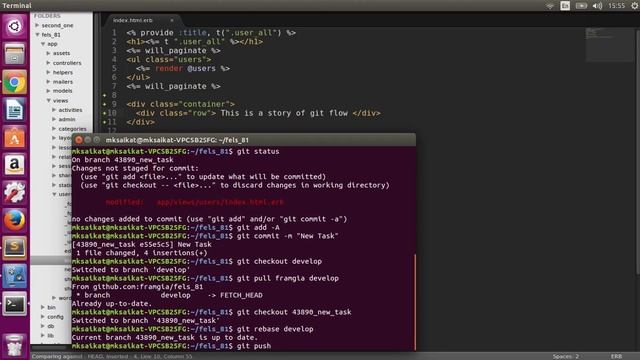Click the red modified file line in terminal

tap(194, 202)
